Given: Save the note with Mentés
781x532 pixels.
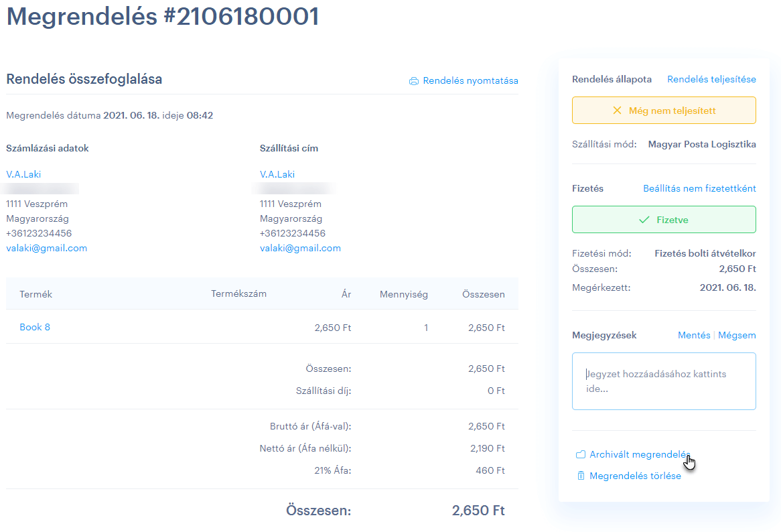Looking at the screenshot, I should point(694,335).
